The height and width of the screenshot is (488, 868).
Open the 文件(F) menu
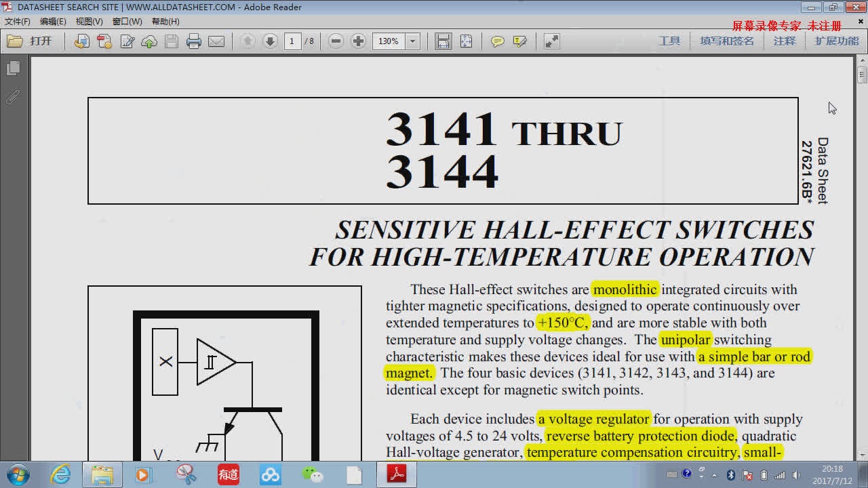tap(18, 22)
